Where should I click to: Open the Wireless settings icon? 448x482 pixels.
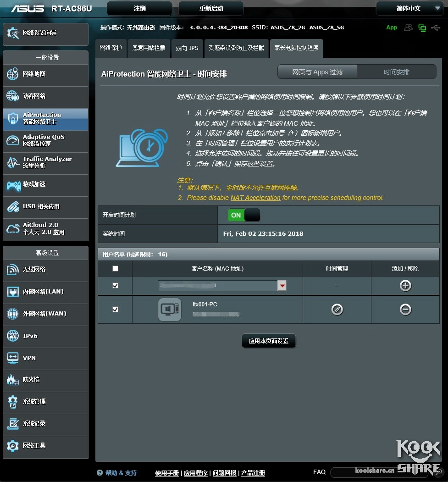coord(12,270)
